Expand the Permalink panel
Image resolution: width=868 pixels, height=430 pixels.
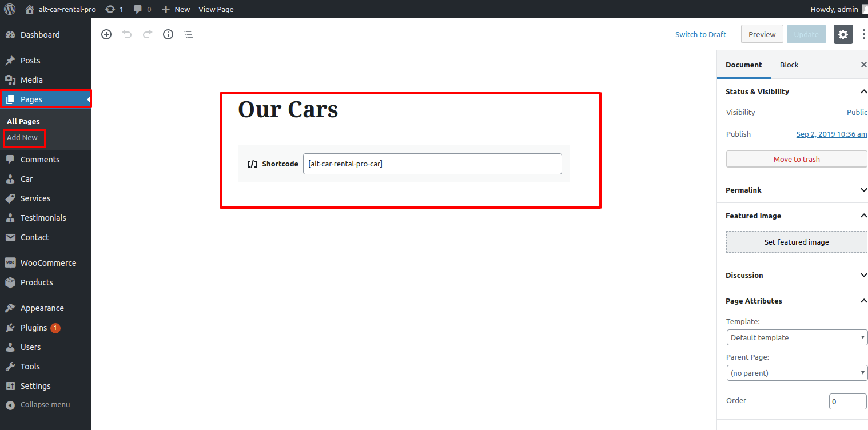[x=793, y=190]
